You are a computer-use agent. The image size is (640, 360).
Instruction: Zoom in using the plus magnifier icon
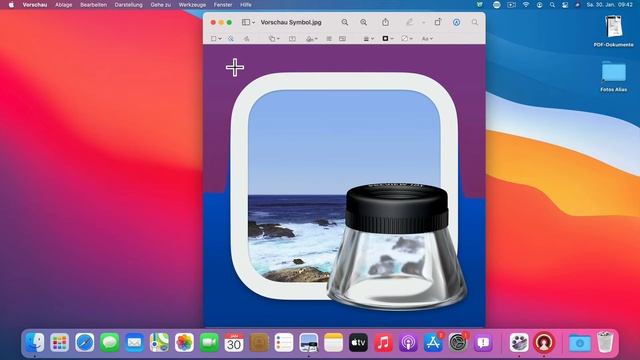[363, 22]
